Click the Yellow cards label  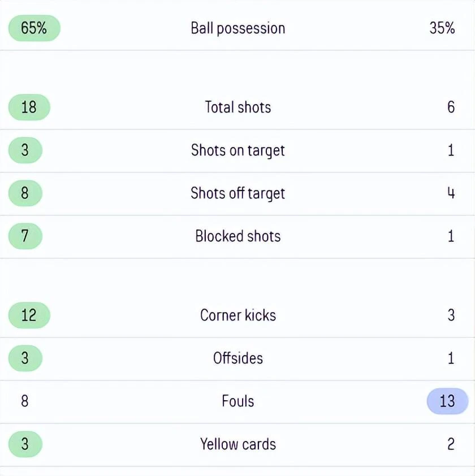pyautogui.click(x=238, y=444)
